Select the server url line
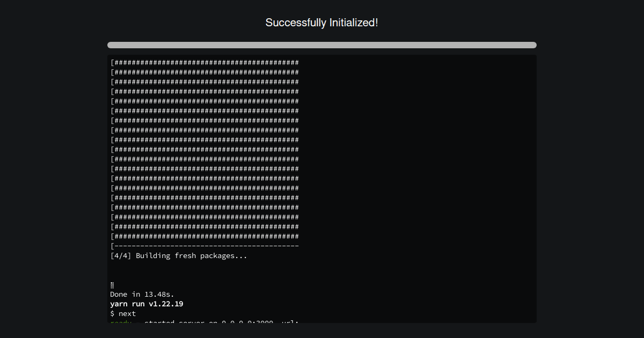644x338 pixels. point(204,322)
